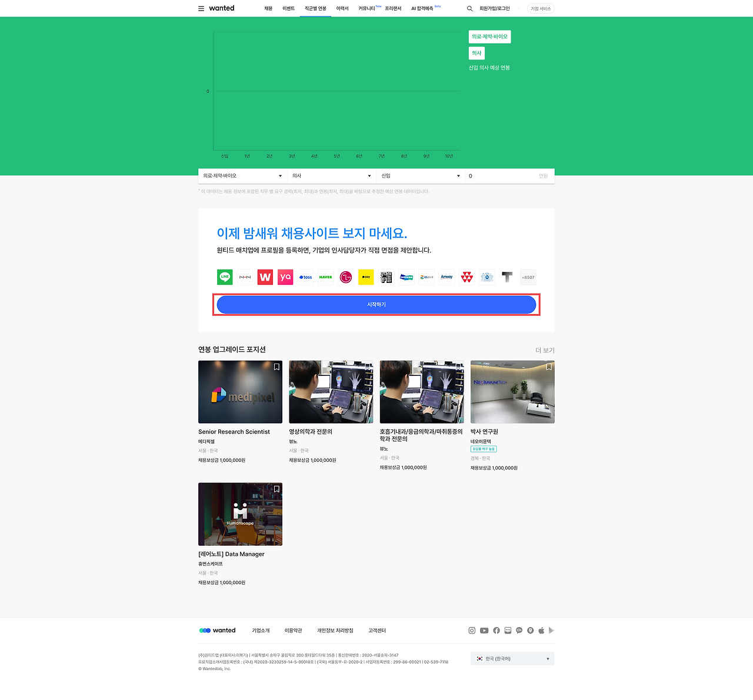Image resolution: width=753 pixels, height=700 pixels.
Task: Open the NeoImmuneTech job thumbnail
Action: 512,392
